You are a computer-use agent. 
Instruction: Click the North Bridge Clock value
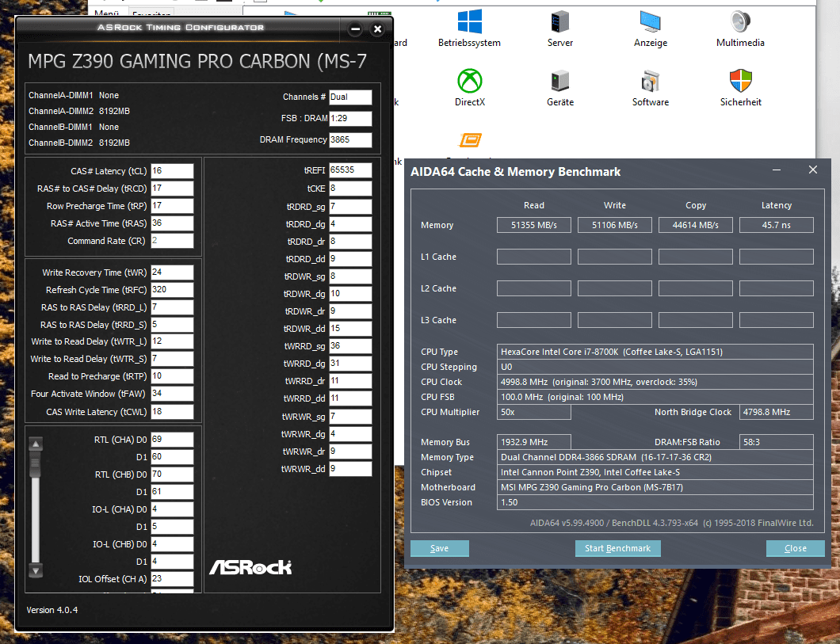[777, 412]
